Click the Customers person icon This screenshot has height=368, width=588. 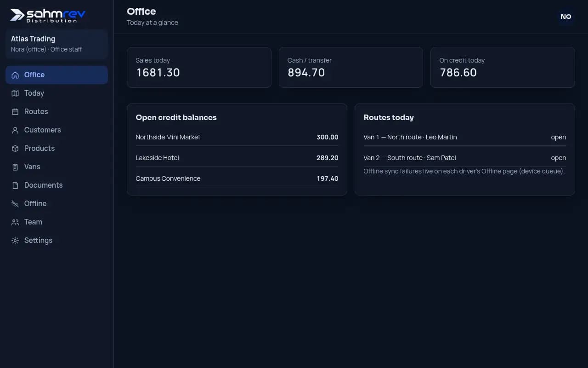(x=15, y=130)
